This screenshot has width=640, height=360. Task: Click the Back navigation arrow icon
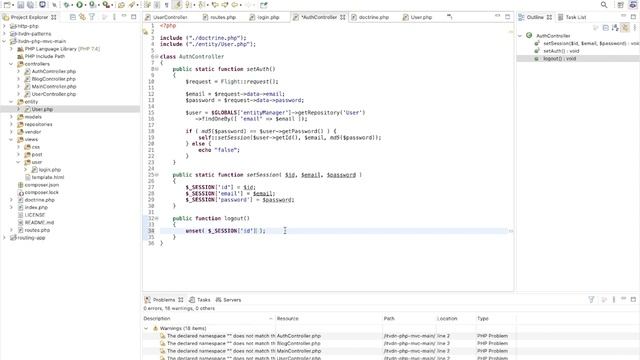point(235,5)
